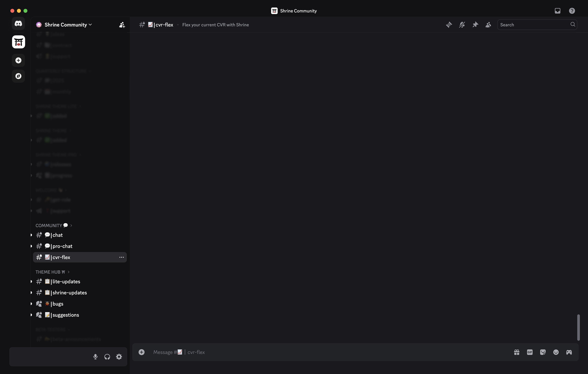The height and width of the screenshot is (374, 588).
Task: Toggle the member list visibility
Action: 488,25
